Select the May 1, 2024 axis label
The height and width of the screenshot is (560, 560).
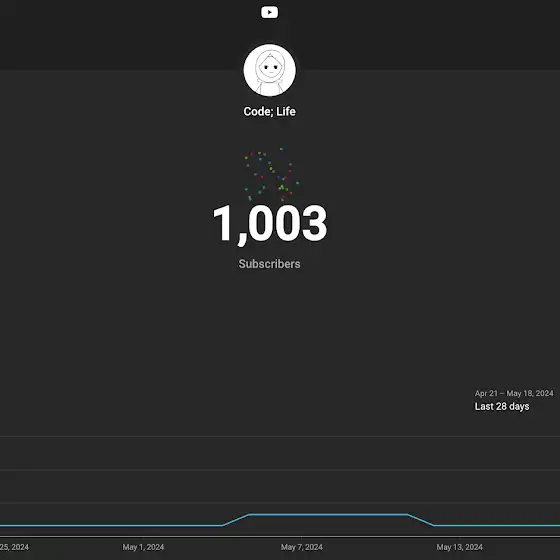[143, 547]
